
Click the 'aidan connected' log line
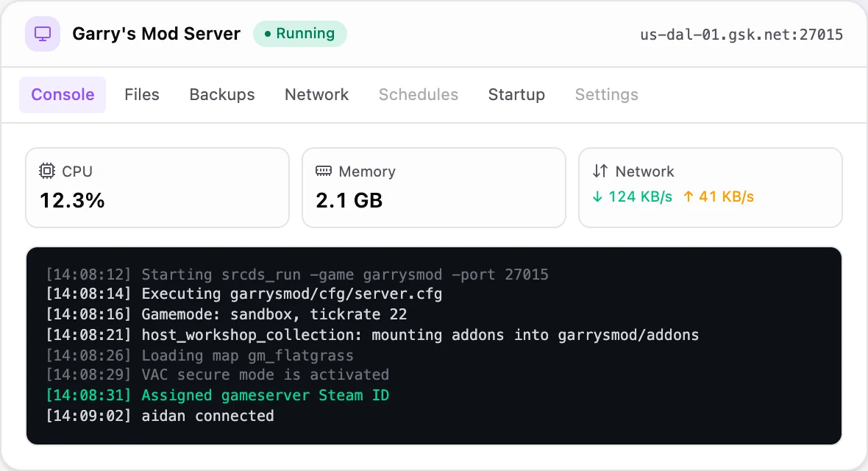[x=160, y=416]
